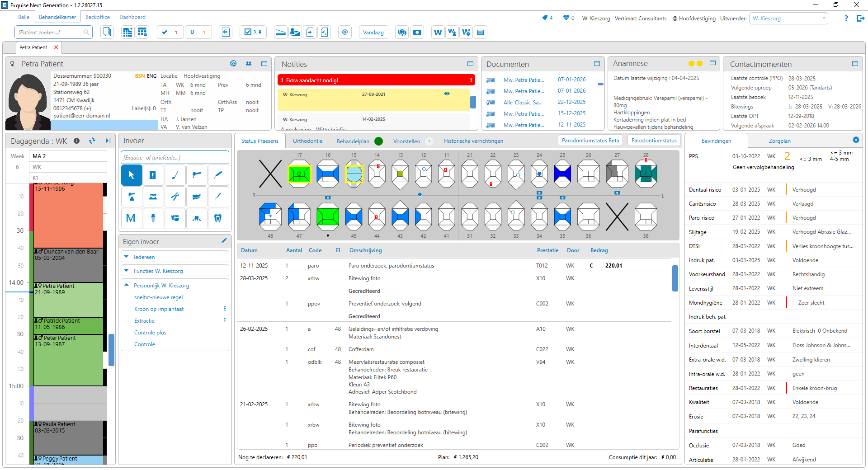Open the Historische verrichtingen tab

[473, 141]
